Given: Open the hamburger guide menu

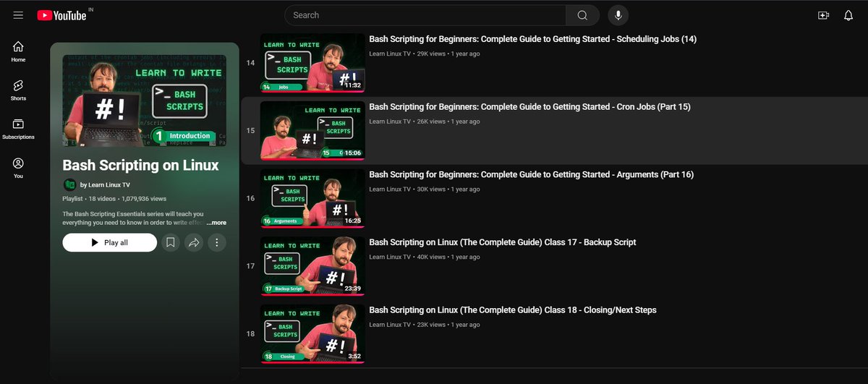Looking at the screenshot, I should pyautogui.click(x=18, y=15).
